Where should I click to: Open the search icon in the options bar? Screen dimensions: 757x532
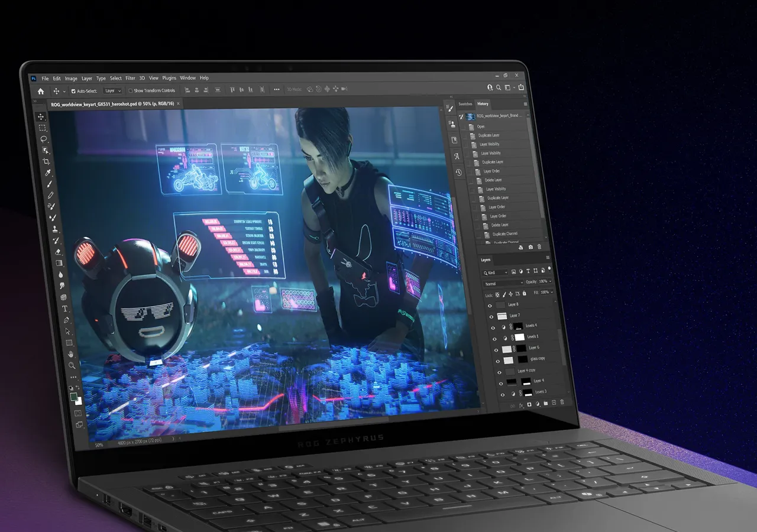click(499, 87)
